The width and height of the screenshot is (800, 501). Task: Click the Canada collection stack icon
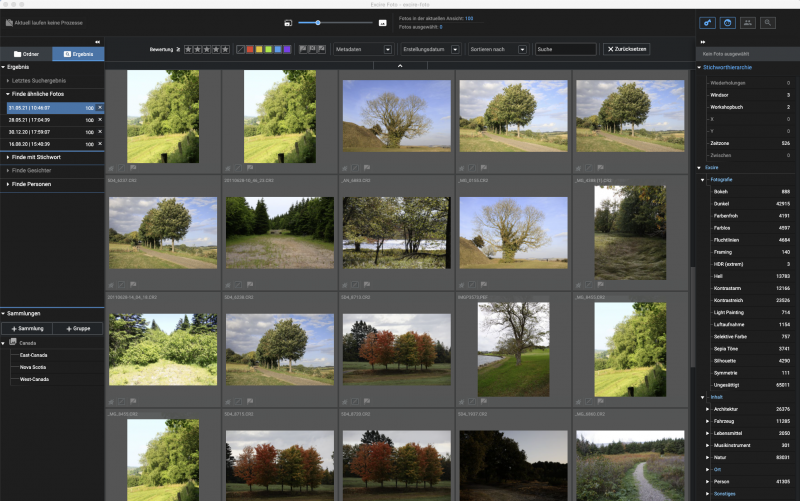pos(13,342)
